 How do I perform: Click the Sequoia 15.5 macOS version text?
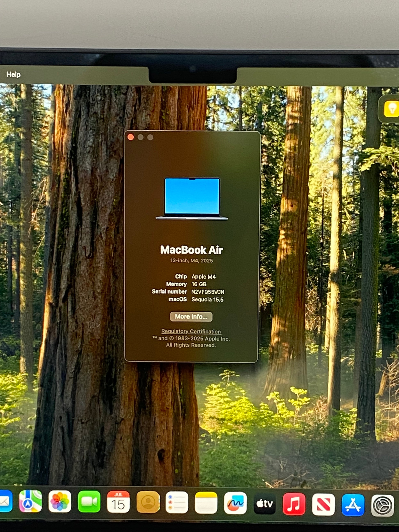pyautogui.click(x=207, y=300)
